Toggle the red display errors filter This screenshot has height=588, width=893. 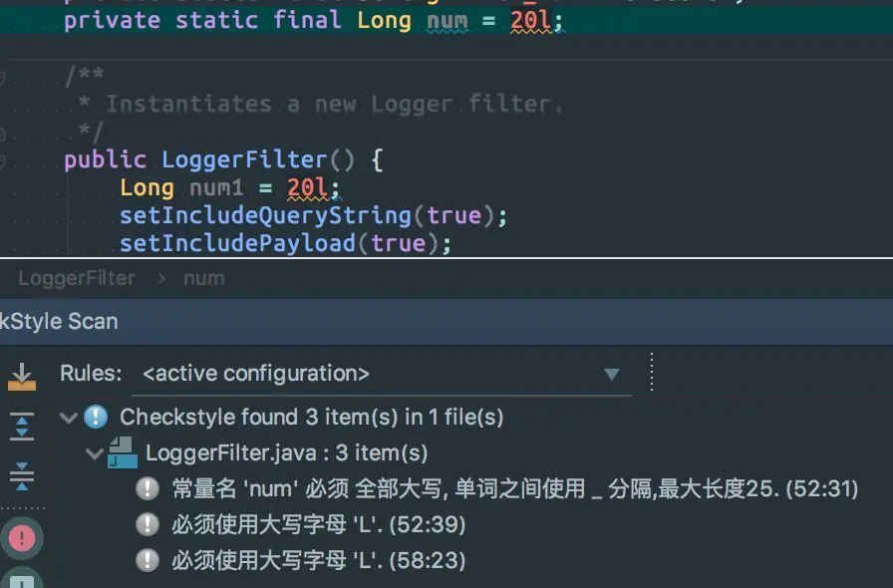(x=21, y=539)
